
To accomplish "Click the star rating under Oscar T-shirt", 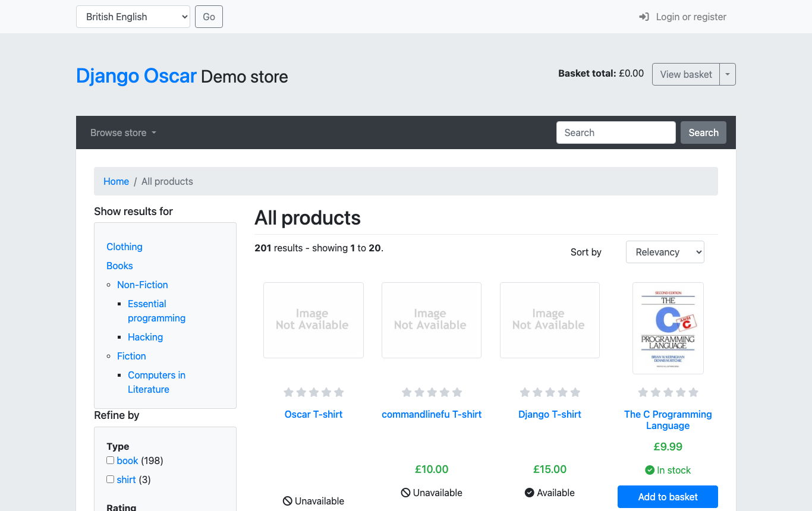I will (x=314, y=392).
